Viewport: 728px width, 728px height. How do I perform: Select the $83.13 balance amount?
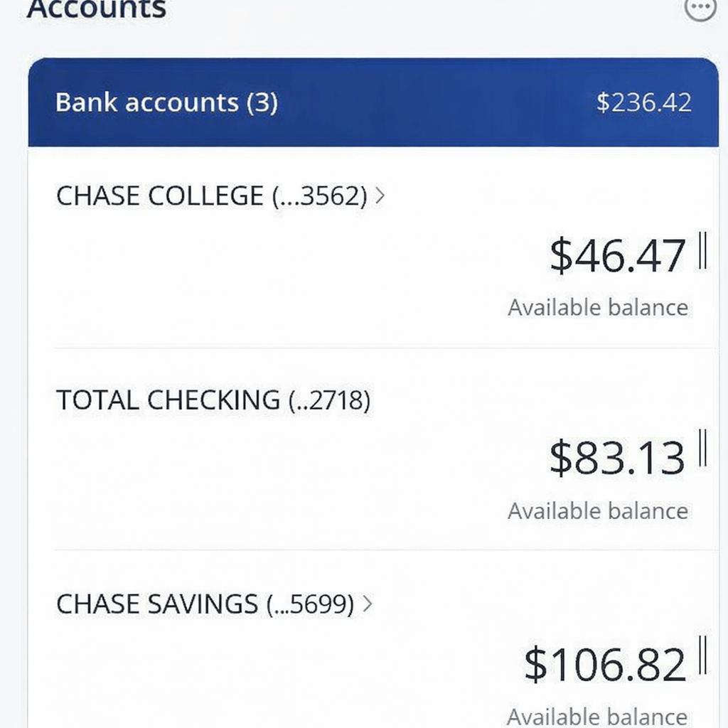(617, 457)
